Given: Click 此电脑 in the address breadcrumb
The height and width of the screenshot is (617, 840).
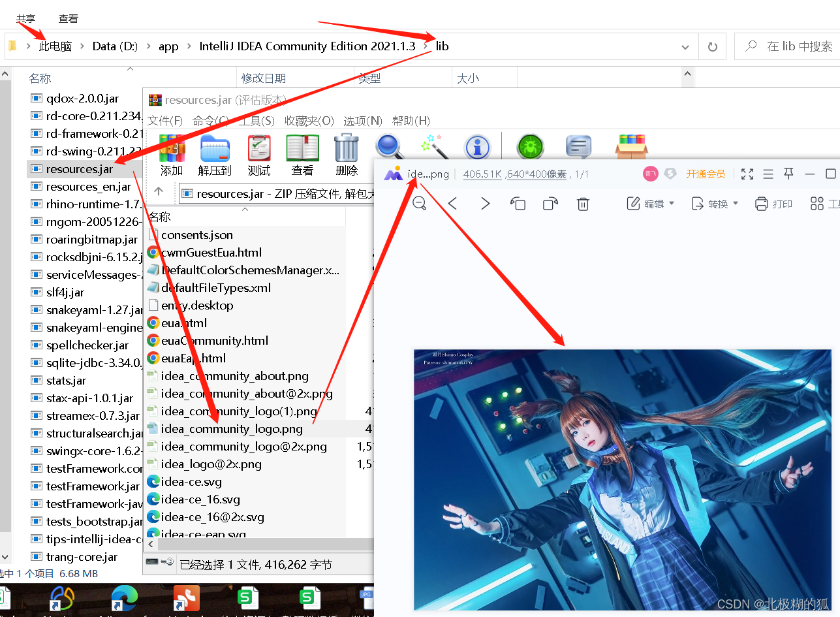Looking at the screenshot, I should pos(55,46).
